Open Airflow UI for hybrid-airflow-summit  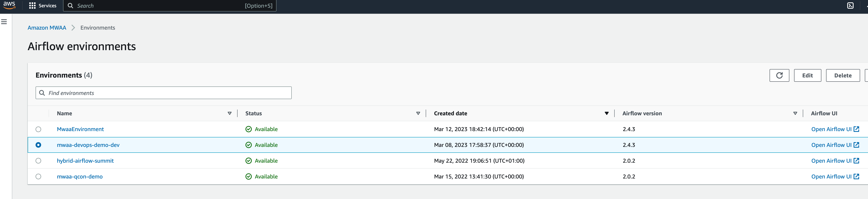tap(835, 161)
